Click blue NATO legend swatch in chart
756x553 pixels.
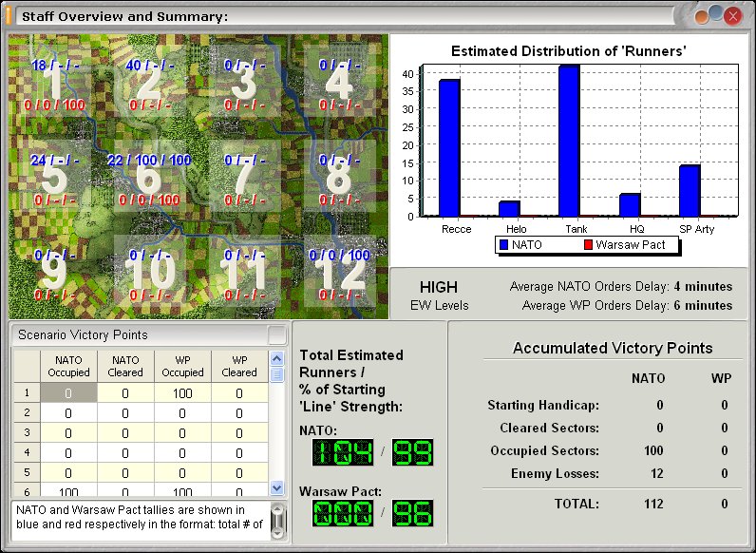[503, 244]
